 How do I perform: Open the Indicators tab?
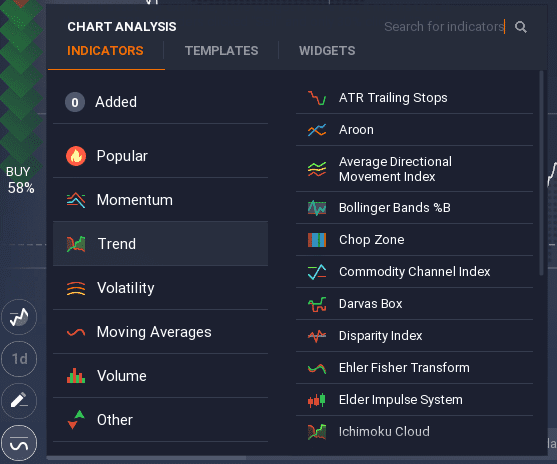(106, 51)
